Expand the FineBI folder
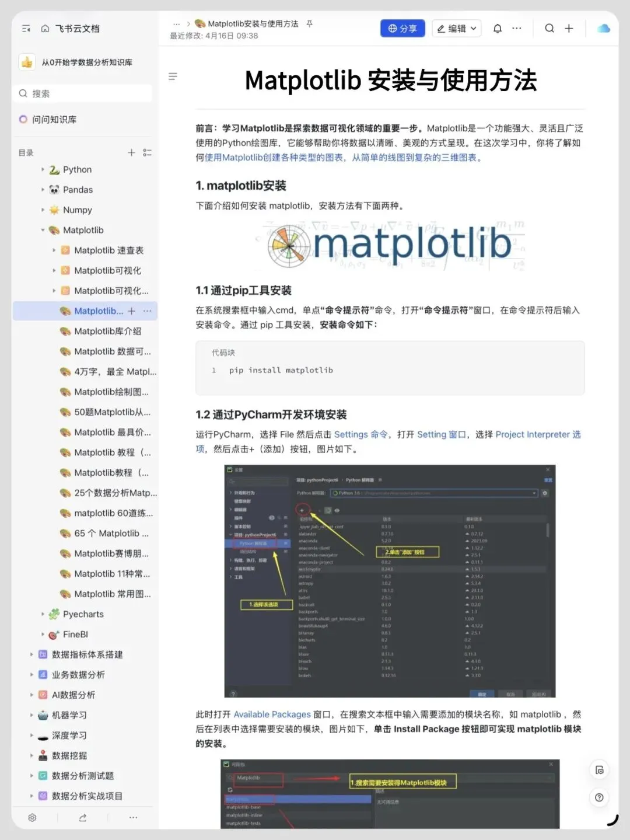630x840 pixels. (43, 635)
